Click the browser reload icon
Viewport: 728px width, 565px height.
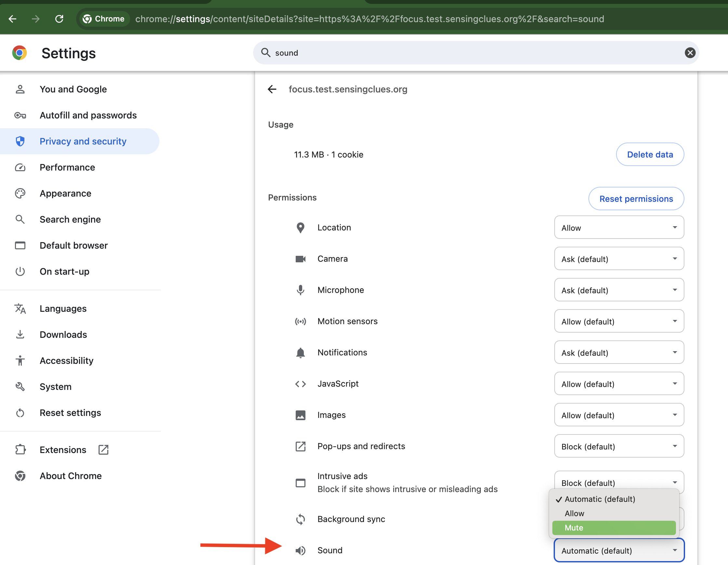click(59, 19)
